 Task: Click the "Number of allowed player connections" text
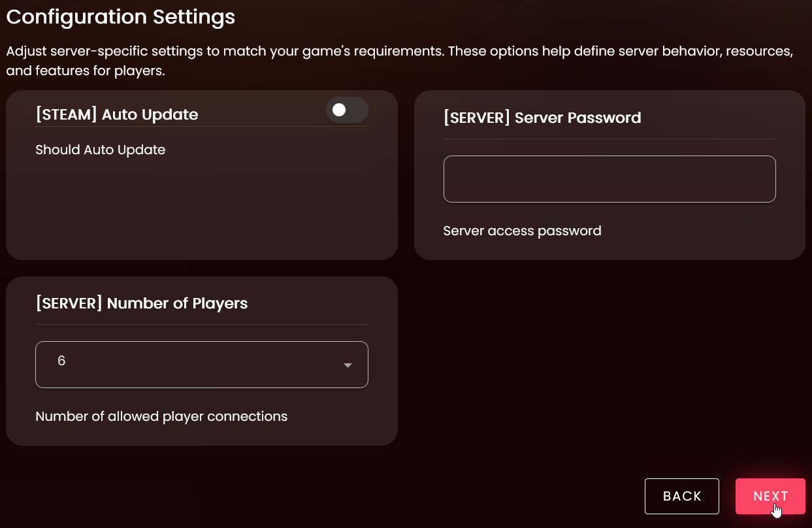click(x=161, y=416)
